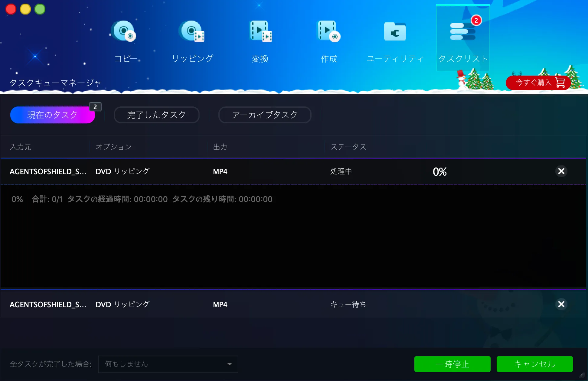Viewport: 588px width, 381px height.
Task: Select the AGENTSOFSHIELD_S... task that is 処理中
Action: [48, 171]
